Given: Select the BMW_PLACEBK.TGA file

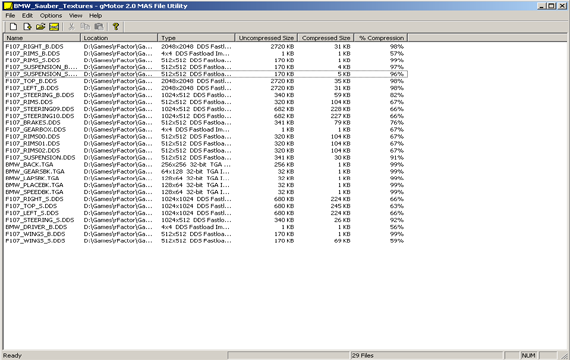Looking at the screenshot, I should 35,185.
